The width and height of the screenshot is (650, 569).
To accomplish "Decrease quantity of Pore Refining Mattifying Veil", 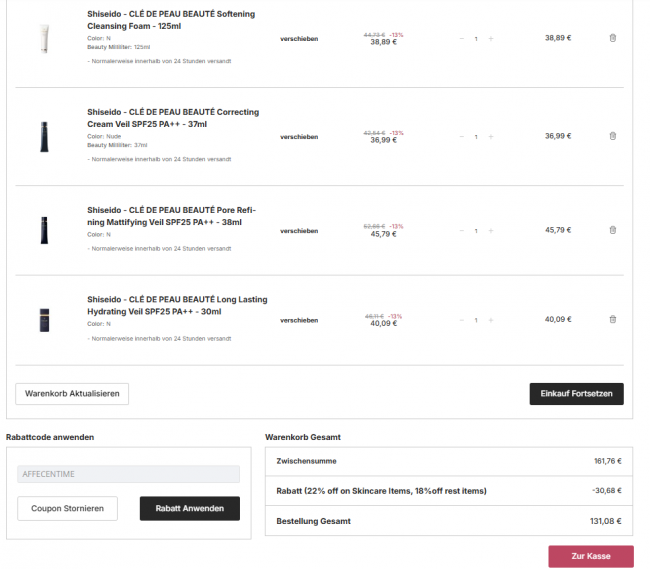I will click(x=462, y=231).
